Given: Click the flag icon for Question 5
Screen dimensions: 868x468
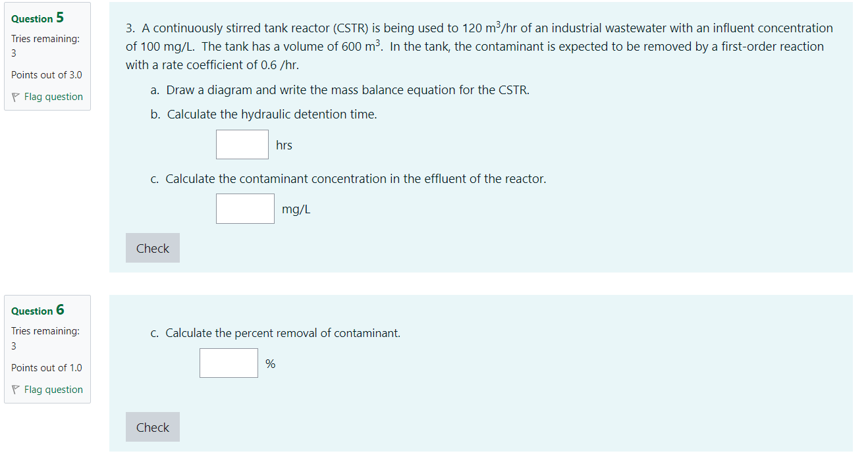Looking at the screenshot, I should 15,96.
